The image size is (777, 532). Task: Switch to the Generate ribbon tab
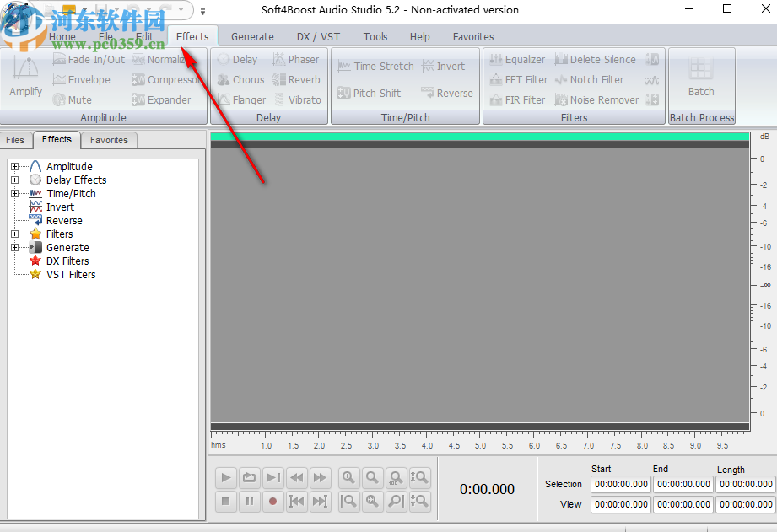pos(252,36)
